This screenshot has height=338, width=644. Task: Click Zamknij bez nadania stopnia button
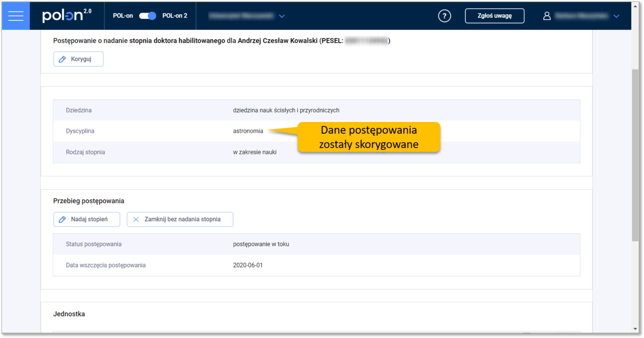click(x=180, y=219)
